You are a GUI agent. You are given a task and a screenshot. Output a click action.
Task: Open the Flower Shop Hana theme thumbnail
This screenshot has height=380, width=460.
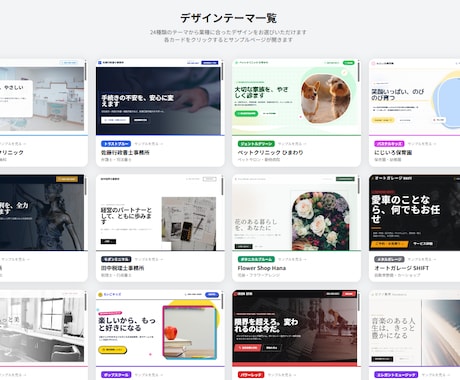point(296,213)
